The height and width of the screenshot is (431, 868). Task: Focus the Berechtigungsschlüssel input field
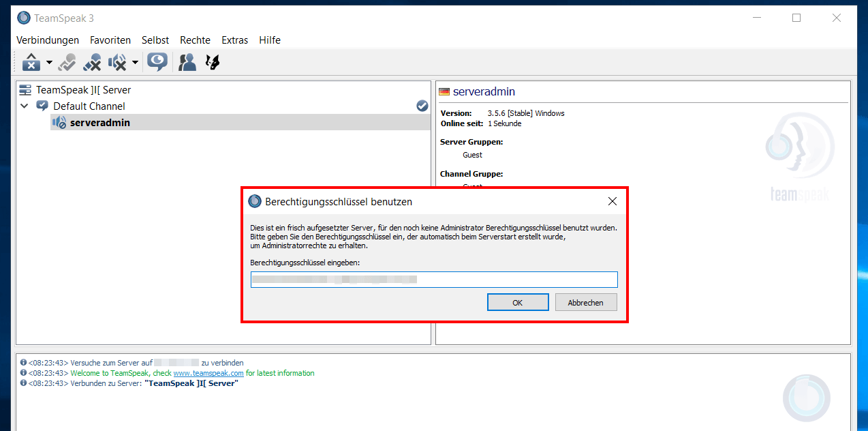pos(434,280)
